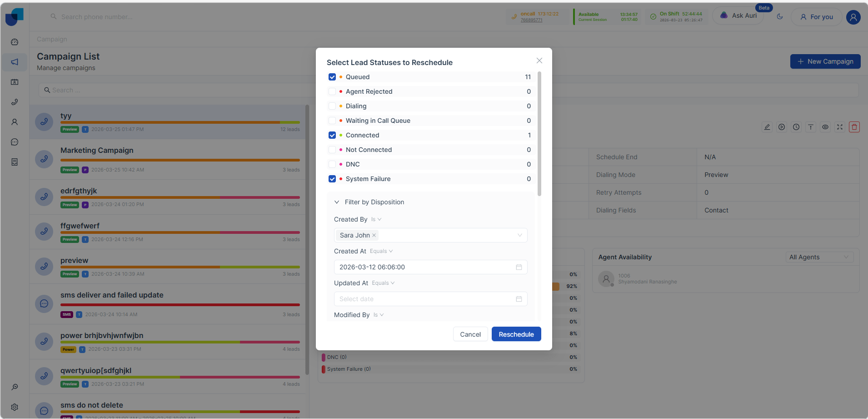Open the dashboard icon in the sidebar
Screen dimensions: 868x419
[x=15, y=42]
